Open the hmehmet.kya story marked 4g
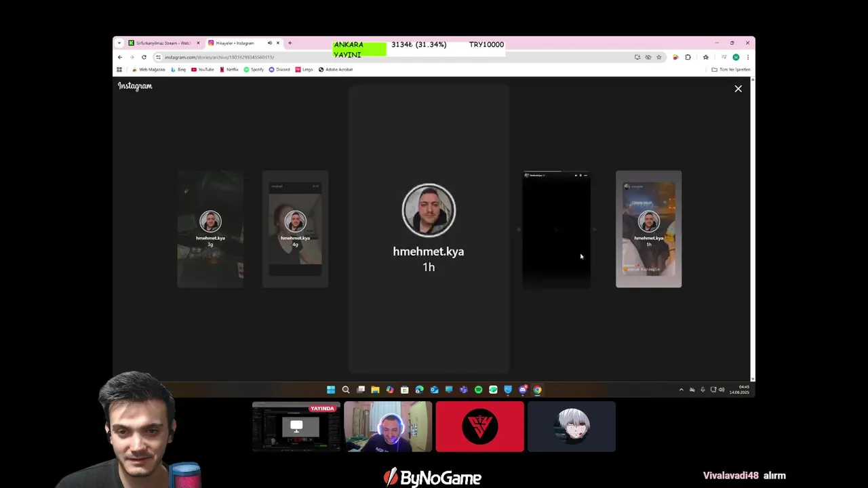868x488 pixels. pos(295,229)
